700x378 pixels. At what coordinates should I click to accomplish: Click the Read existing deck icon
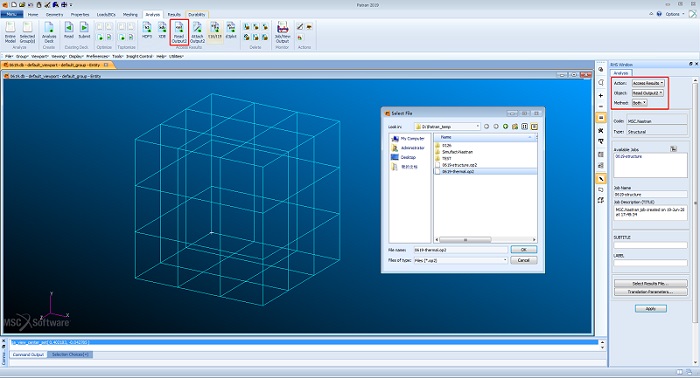(x=69, y=30)
